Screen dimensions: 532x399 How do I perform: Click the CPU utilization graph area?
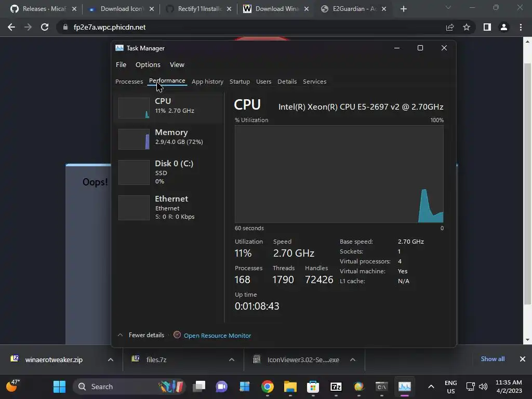click(339, 174)
